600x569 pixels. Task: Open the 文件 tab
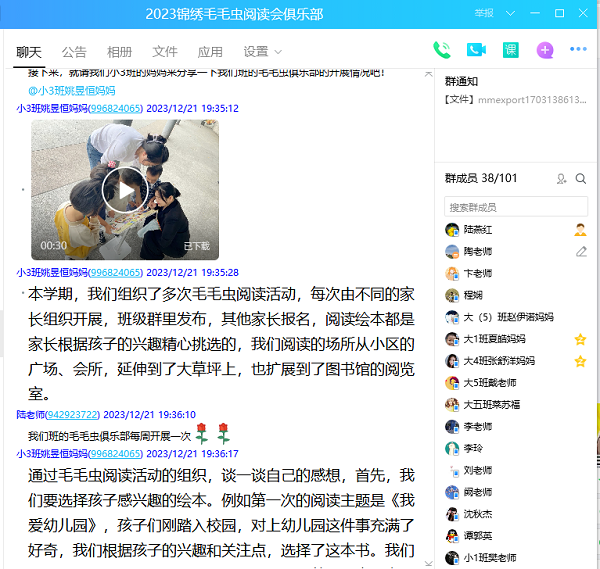(x=165, y=52)
